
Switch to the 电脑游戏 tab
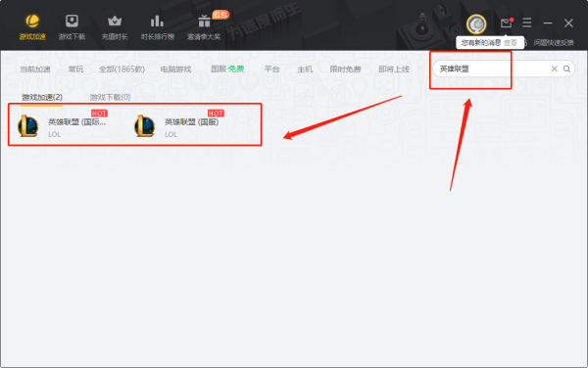175,69
